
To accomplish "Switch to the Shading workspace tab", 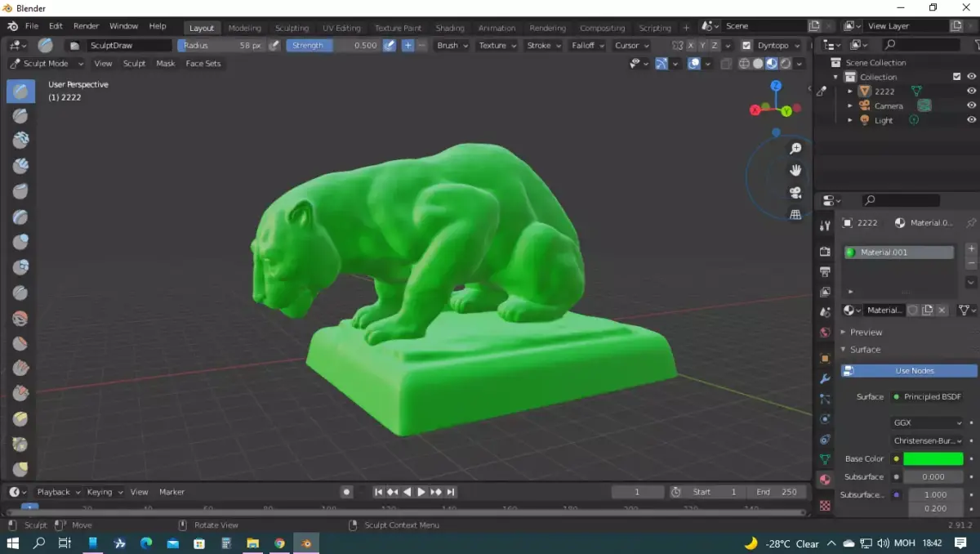I will pyautogui.click(x=450, y=28).
